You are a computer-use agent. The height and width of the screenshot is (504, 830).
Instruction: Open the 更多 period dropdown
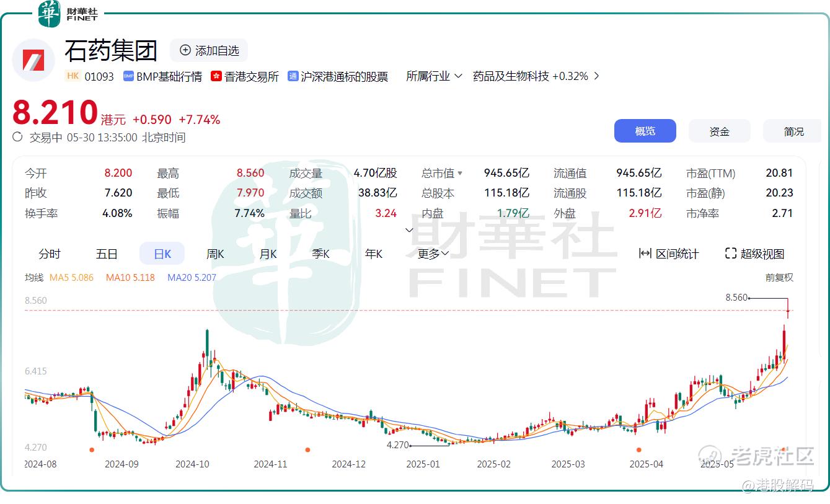coord(433,254)
